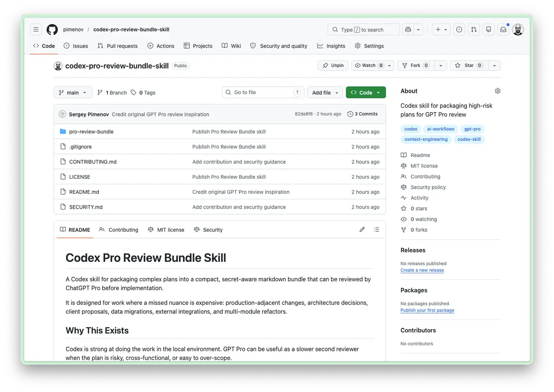Select the README tab in file viewer

coord(75,229)
